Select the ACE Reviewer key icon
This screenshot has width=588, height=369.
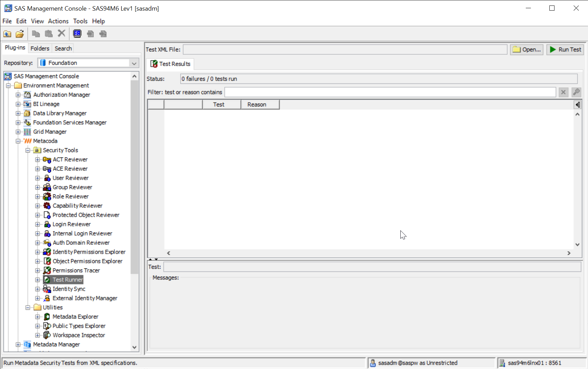(x=47, y=169)
